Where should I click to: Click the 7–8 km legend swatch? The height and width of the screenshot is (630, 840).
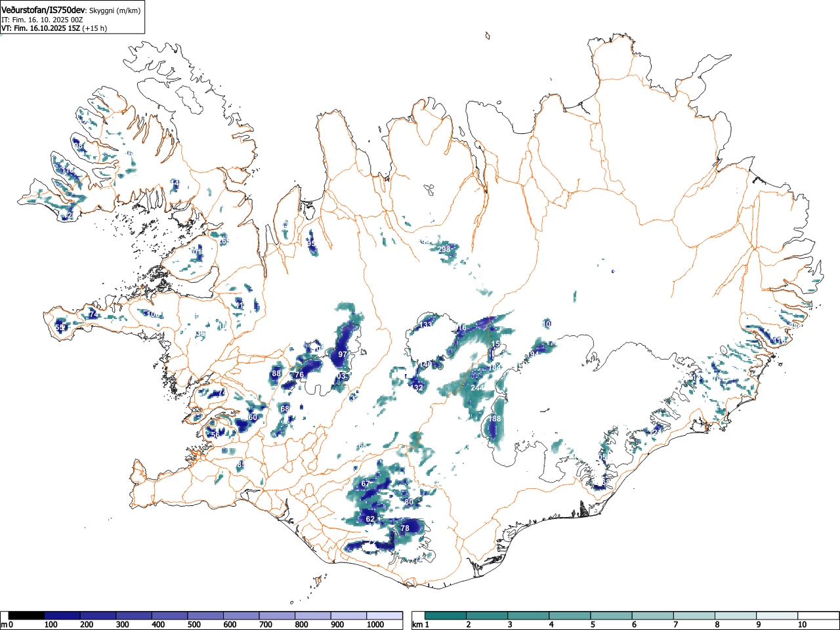[694, 616]
